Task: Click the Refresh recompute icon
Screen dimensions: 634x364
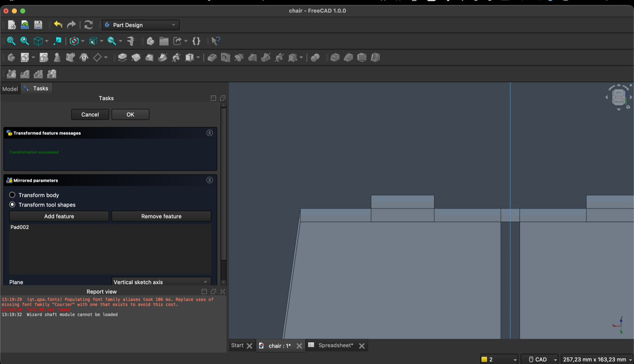Action: tap(88, 25)
